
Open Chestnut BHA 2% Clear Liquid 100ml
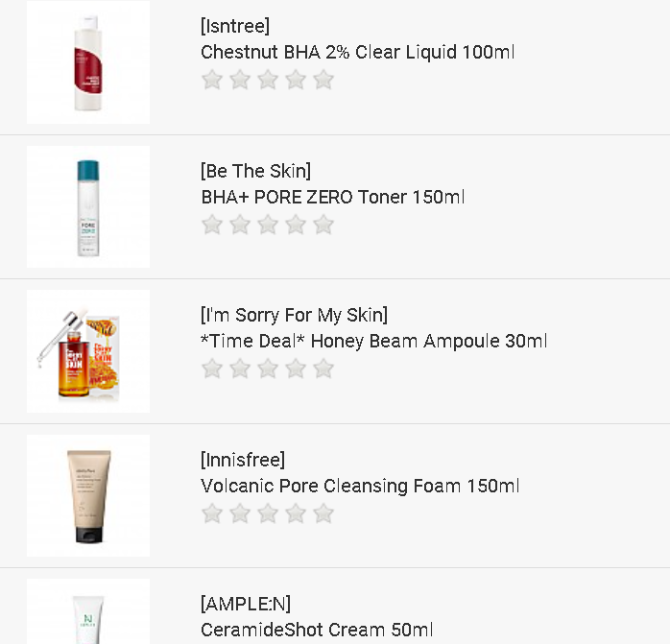357,52
